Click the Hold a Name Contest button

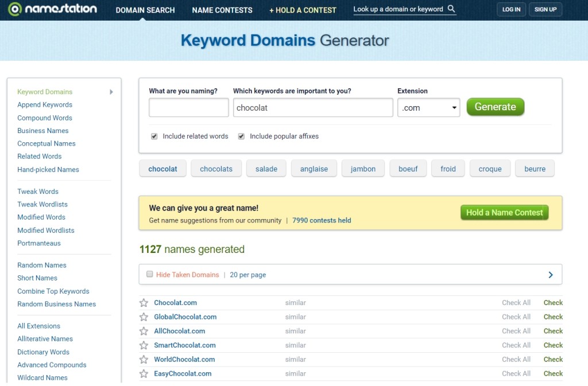point(504,213)
